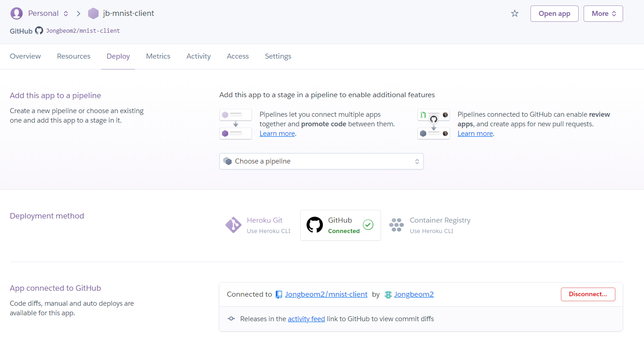Viewport: 644px width, 348px height.
Task: Click the pipeline promote code illustration
Action: tap(236, 124)
